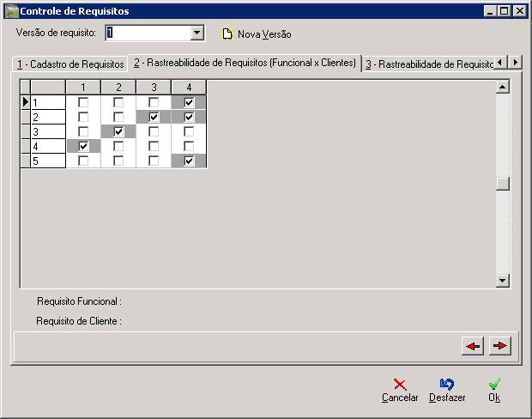Click the Requisito Funcional label
Screen dimensions: 532x419
pos(80,301)
